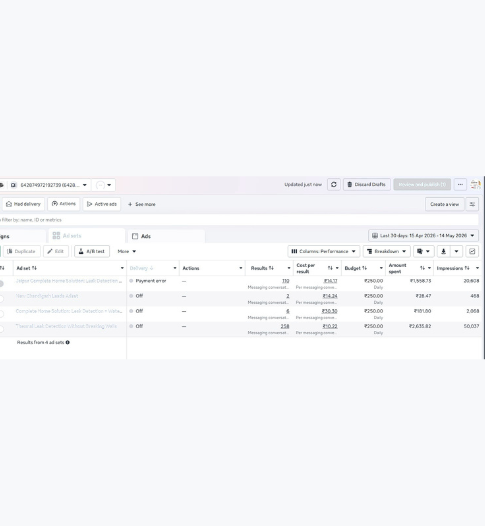
Task: Toggle the Jaipur Complete Home Solution ad set switch
Action: 1,284
